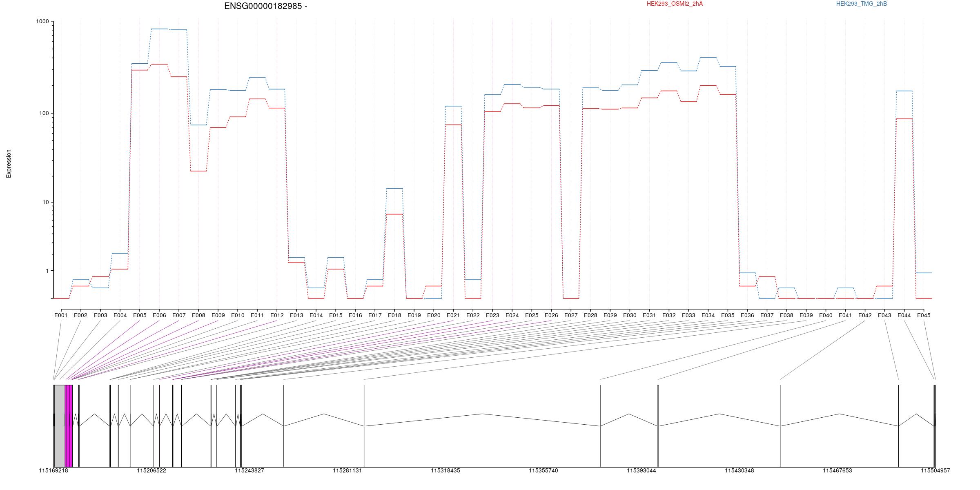The width and height of the screenshot is (980, 490).
Task: Click exon label E013
Action: coord(296,315)
